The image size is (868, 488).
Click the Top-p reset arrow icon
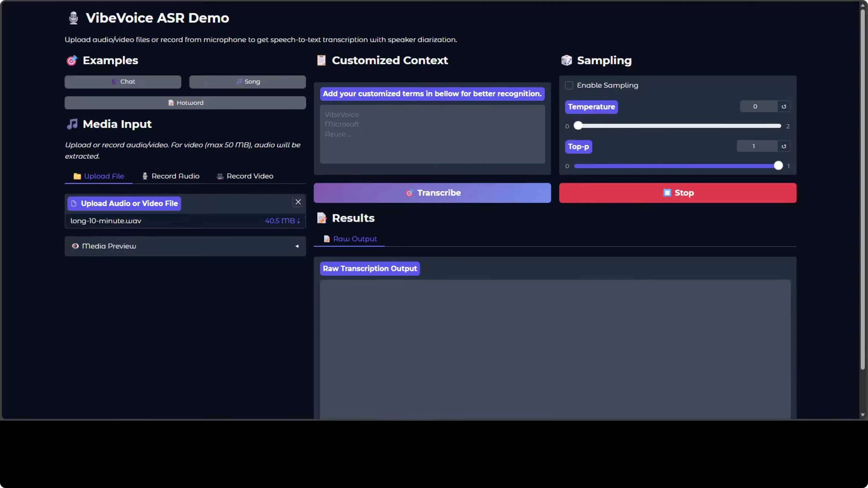point(784,146)
